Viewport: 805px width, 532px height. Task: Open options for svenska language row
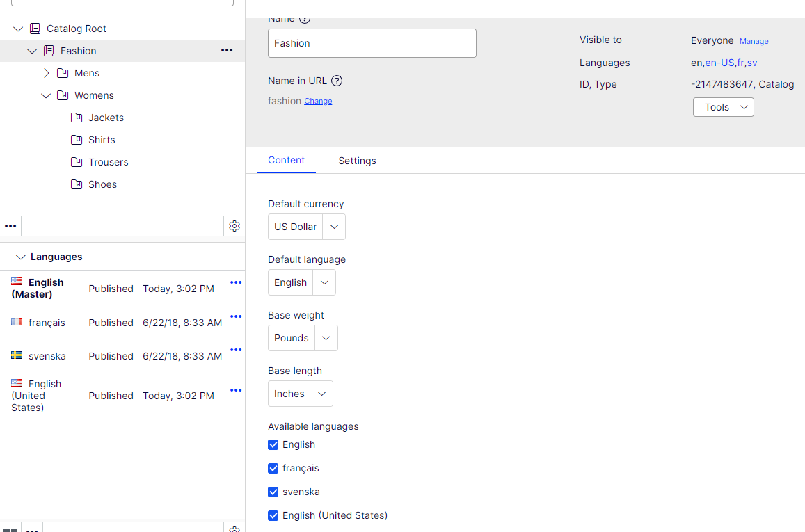pyautogui.click(x=236, y=350)
